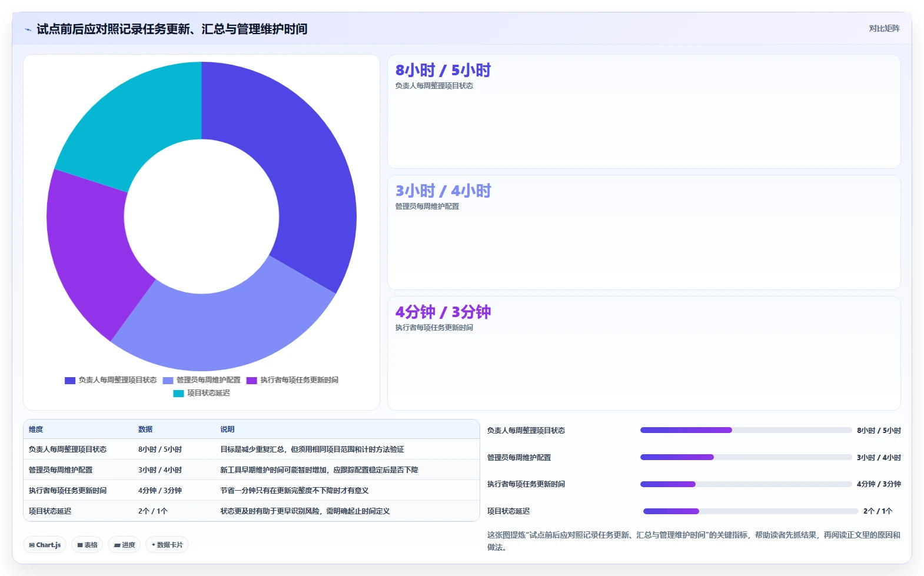Viewport: 924px width, 576px height.
Task: Click table cell 4分钟 / 3分钟
Action: coord(160,491)
